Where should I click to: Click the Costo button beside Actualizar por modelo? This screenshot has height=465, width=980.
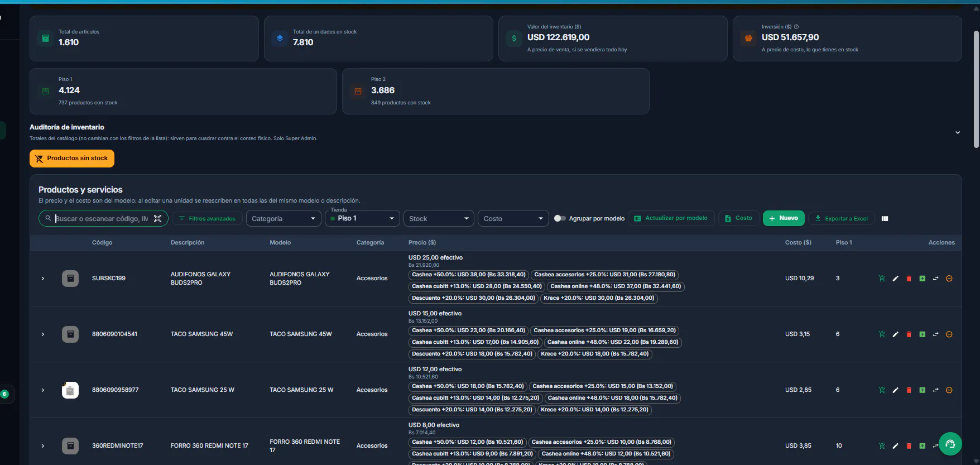(738, 218)
